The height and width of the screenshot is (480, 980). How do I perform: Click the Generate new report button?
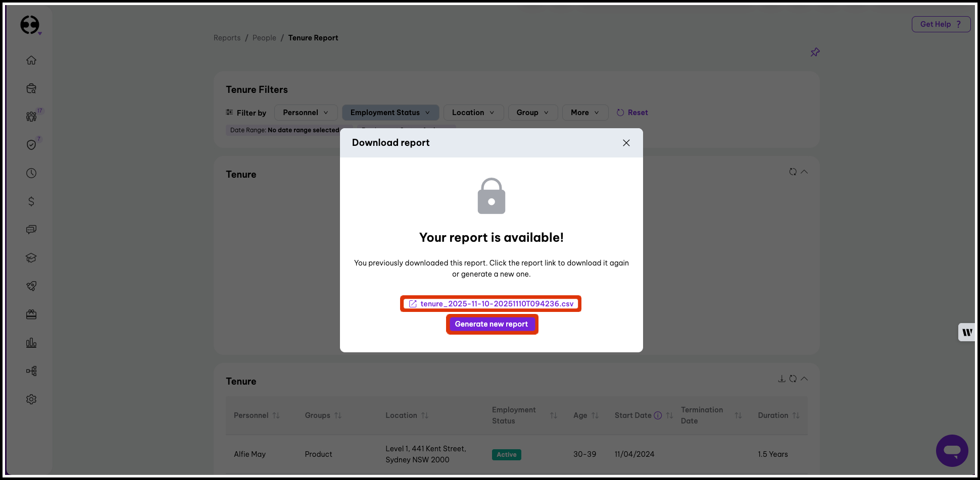pyautogui.click(x=492, y=324)
